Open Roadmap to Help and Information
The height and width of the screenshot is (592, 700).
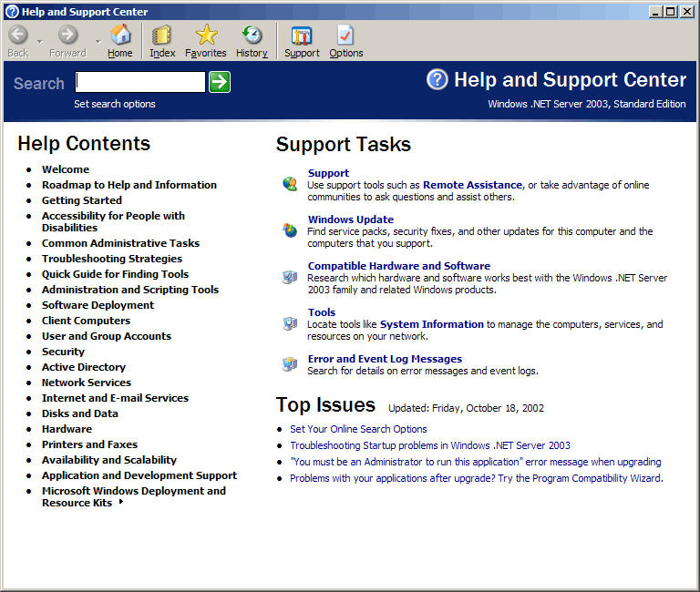[129, 185]
